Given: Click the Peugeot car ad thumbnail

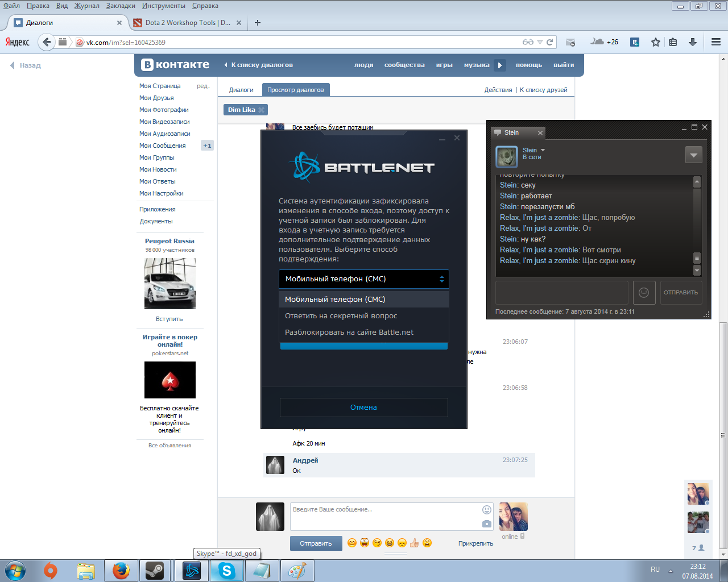Looking at the screenshot, I should 170,284.
